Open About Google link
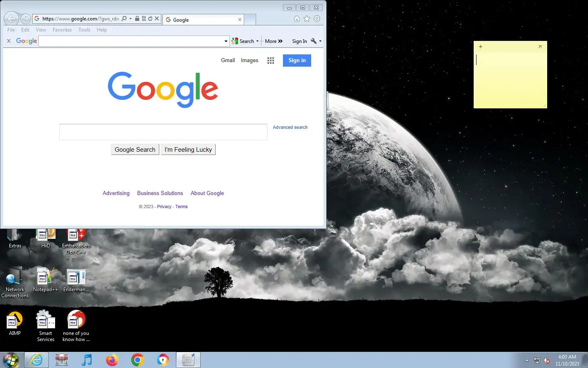The height and width of the screenshot is (368, 588). 207,193
